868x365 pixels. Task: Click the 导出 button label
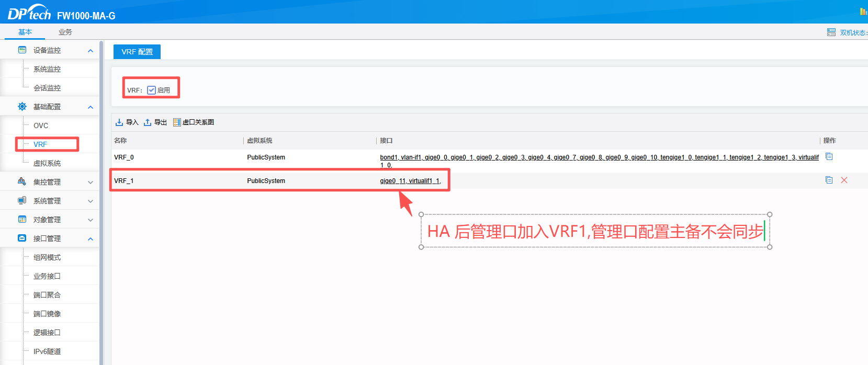pos(161,122)
